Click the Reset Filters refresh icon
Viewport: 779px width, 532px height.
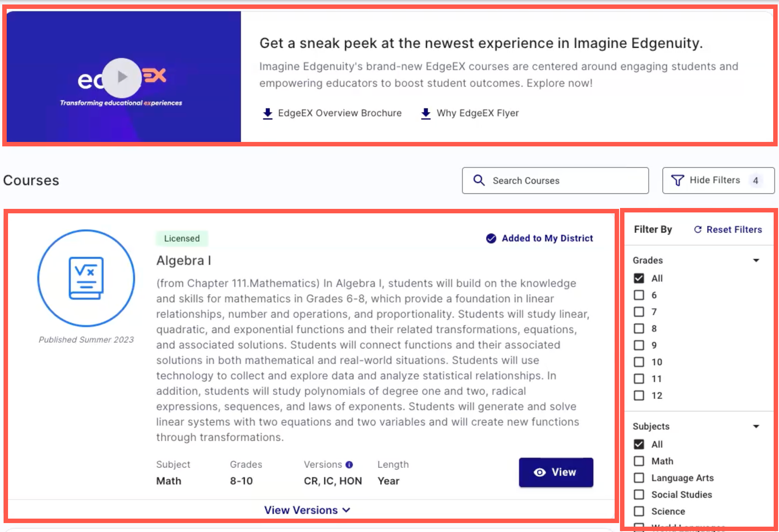pos(697,229)
